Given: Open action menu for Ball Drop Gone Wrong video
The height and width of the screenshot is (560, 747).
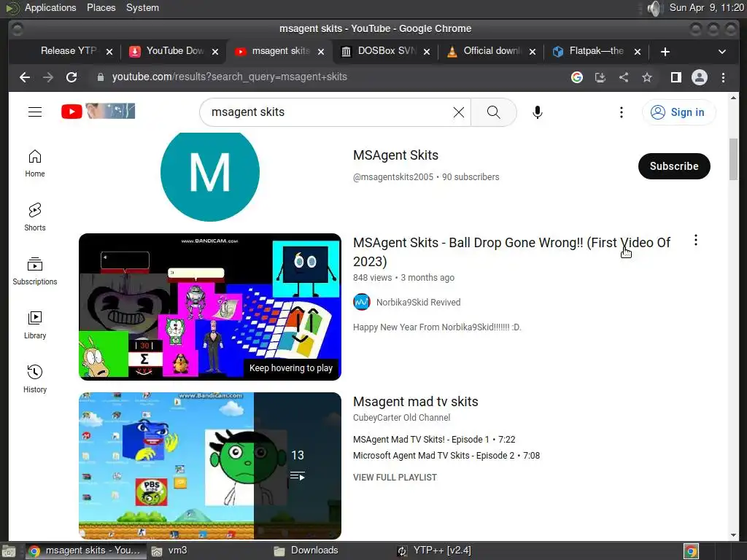Looking at the screenshot, I should click(695, 241).
